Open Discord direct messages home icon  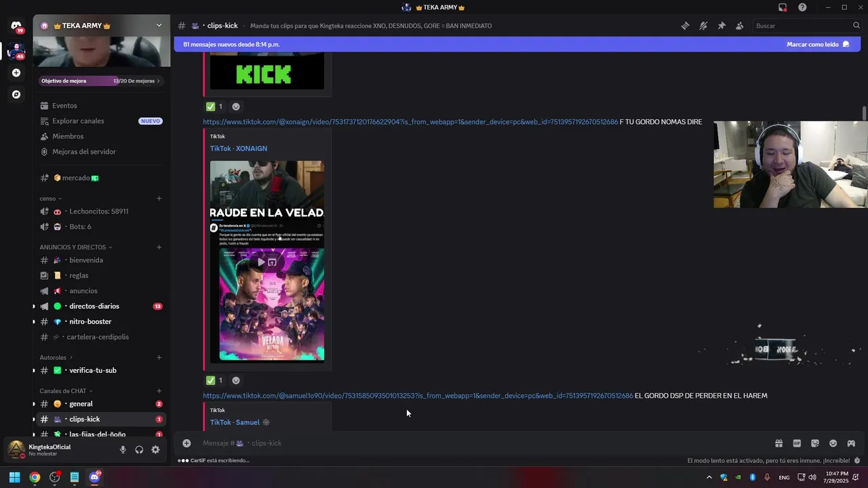click(16, 26)
